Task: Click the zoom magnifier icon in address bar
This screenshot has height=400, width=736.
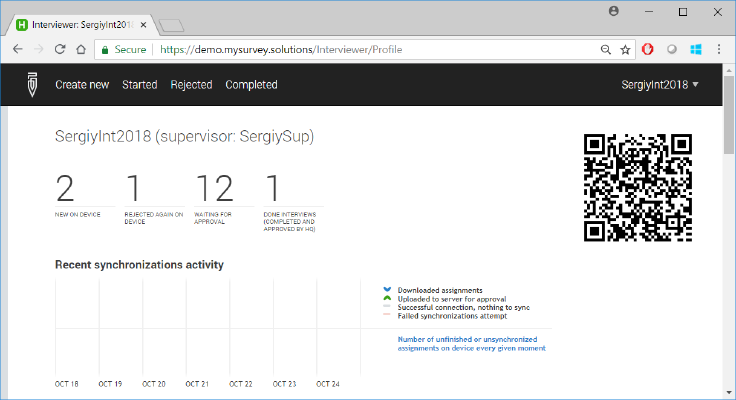Action: 605,49
